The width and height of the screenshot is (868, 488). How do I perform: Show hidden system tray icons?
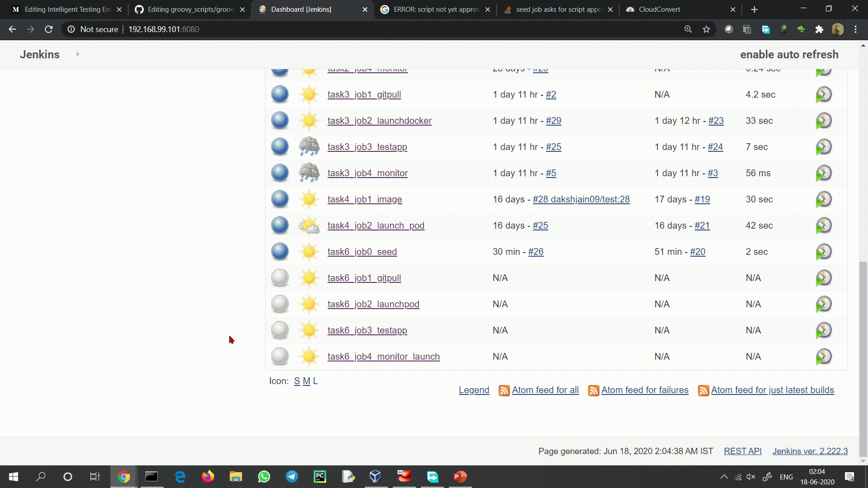724,477
